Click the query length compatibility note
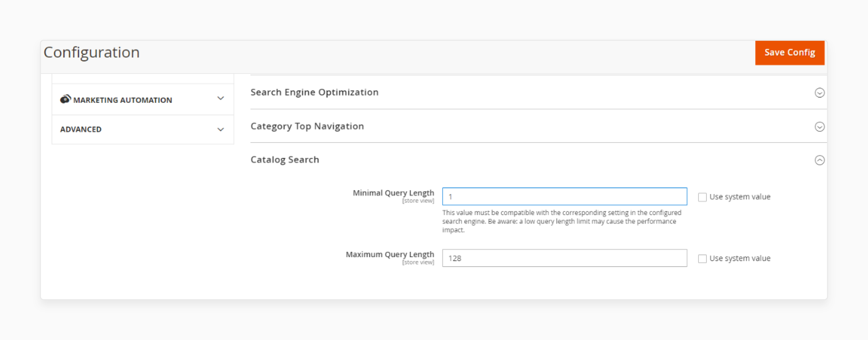868x340 pixels. [x=562, y=221]
